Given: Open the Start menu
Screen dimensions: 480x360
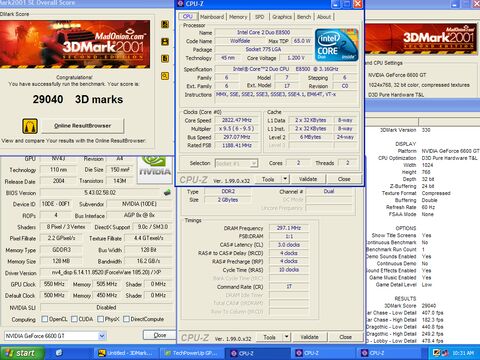Looking at the screenshot, I should [x=22, y=353].
